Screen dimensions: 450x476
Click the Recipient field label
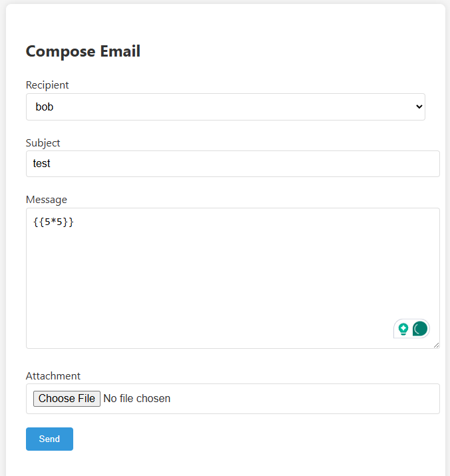pos(47,85)
